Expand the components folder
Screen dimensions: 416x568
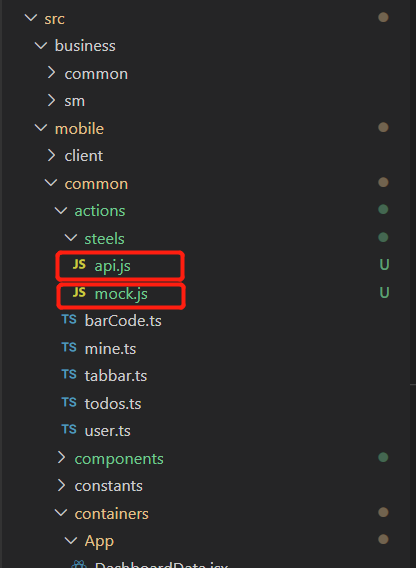coord(62,458)
